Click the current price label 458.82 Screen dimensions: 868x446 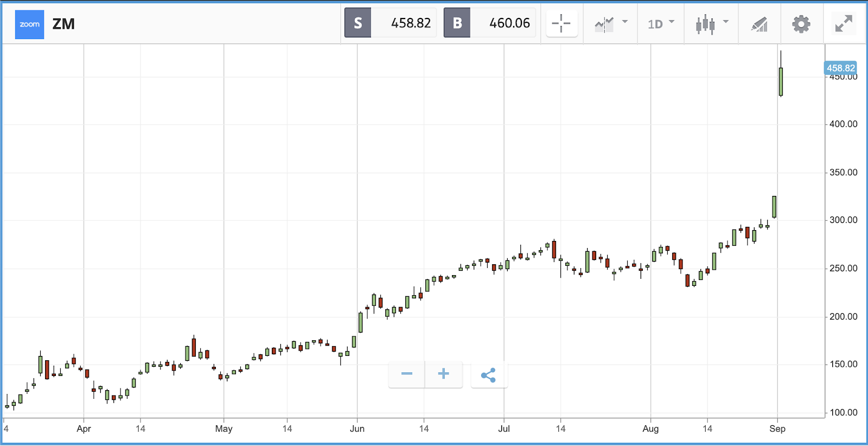(x=840, y=68)
